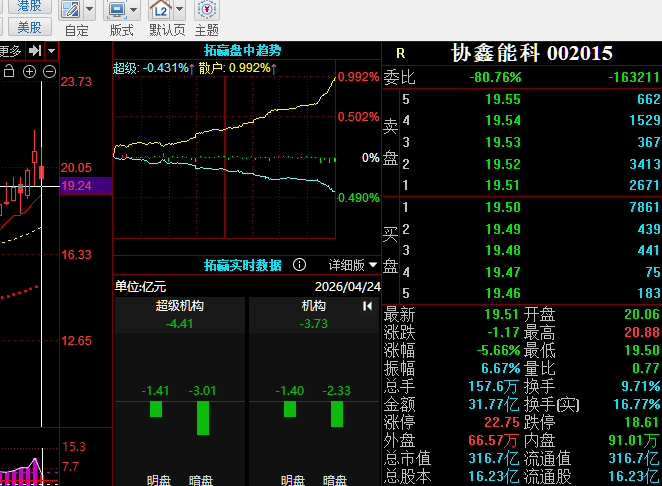Click the 委比 value -80.76%
Image resolution: width=662 pixels, height=486 pixels.
point(496,77)
